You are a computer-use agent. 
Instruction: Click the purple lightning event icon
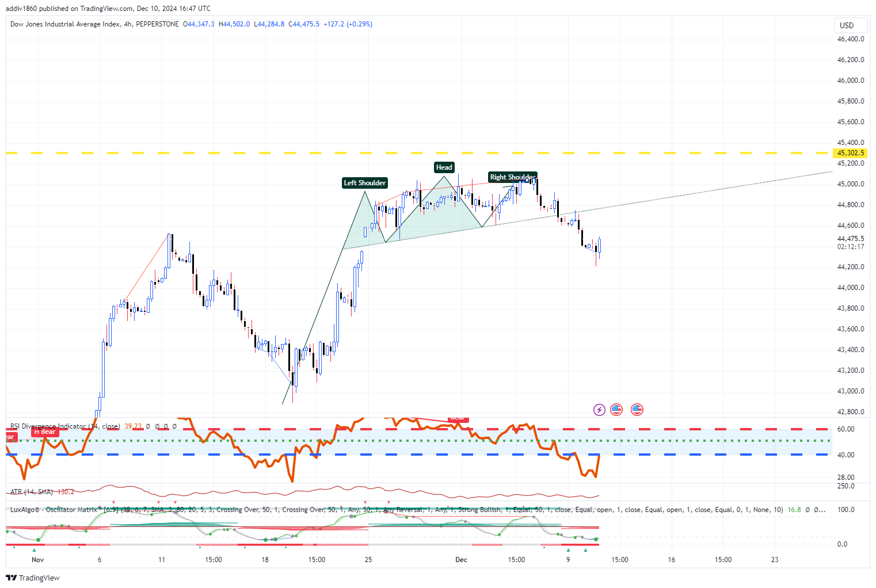[599, 410]
